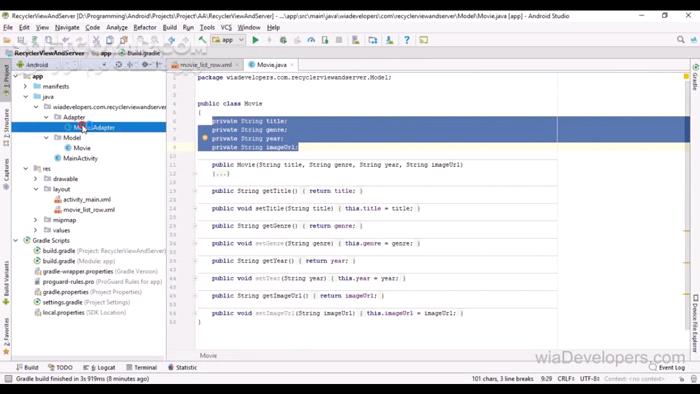The height and width of the screenshot is (394, 700).
Task: Click the Cut scissors toolbar icon
Action: [96, 40]
